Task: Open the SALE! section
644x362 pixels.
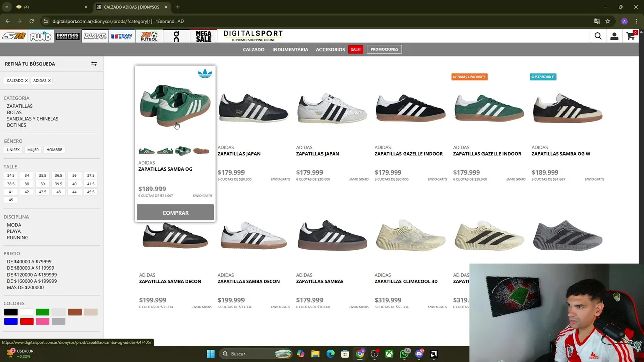Action: tap(356, 49)
